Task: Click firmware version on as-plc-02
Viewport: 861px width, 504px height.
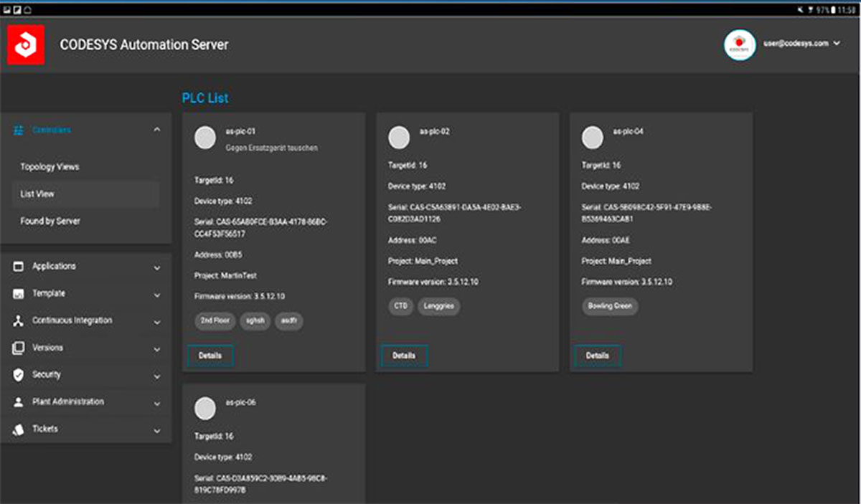Action: pos(433,282)
